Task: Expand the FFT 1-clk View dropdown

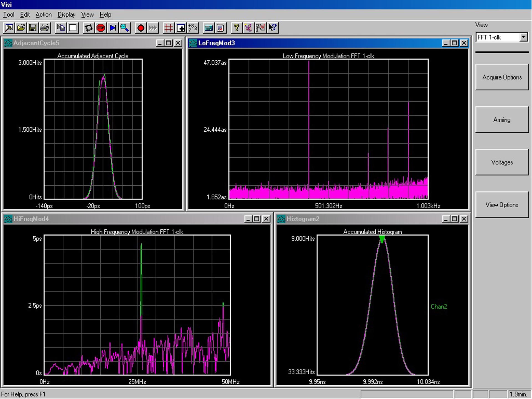Action: [x=523, y=37]
